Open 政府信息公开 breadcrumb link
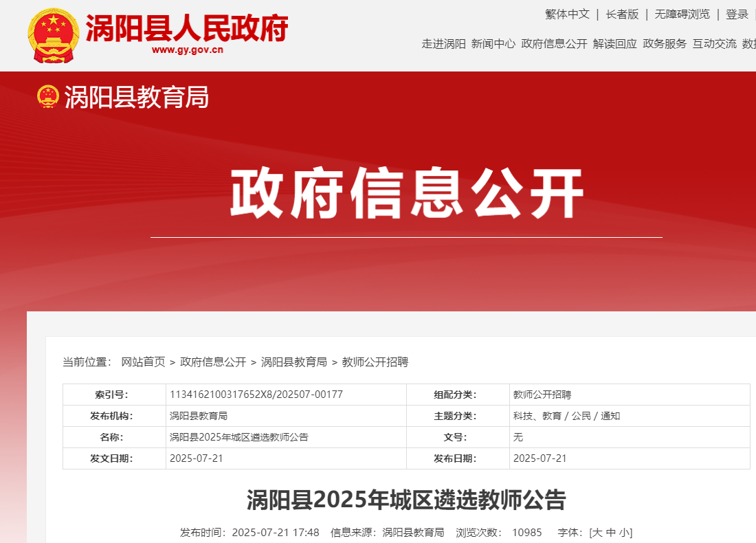Image resolution: width=756 pixels, height=543 pixels. click(213, 362)
